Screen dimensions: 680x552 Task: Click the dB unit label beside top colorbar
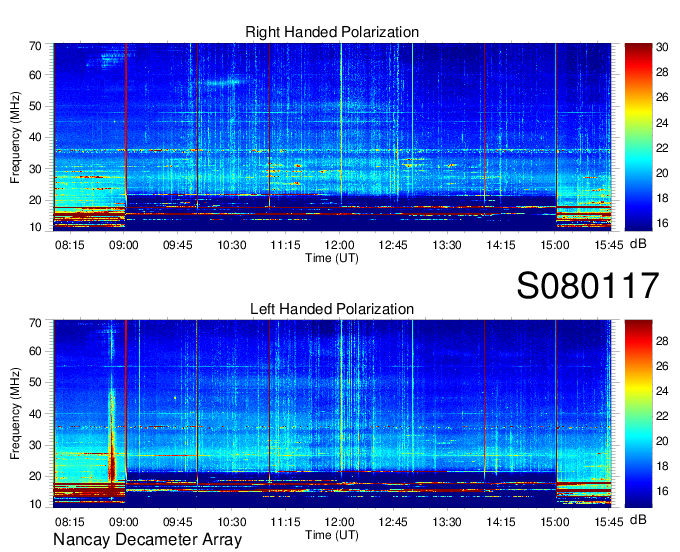638,244
